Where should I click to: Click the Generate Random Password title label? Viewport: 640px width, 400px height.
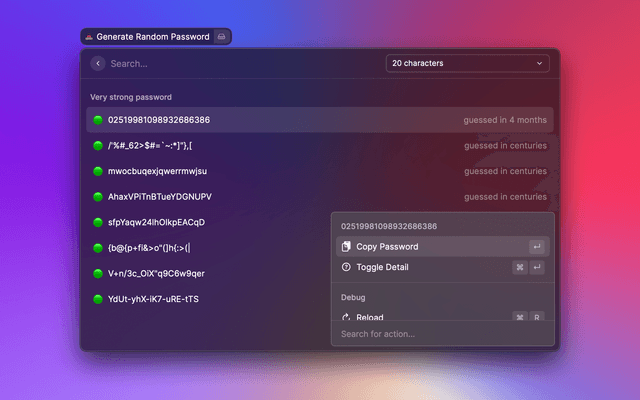pos(152,37)
